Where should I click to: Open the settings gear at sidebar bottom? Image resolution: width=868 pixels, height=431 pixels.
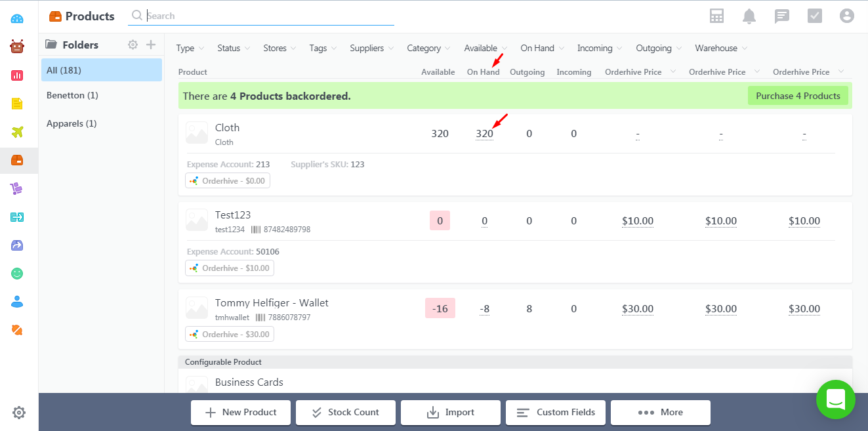(x=19, y=413)
